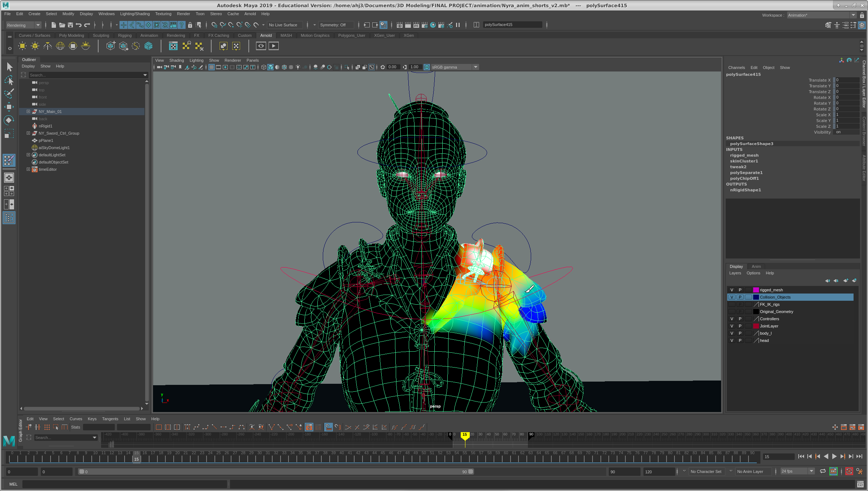The image size is (868, 491).
Task: Switch to the Anim layer tab
Action: 756,266
